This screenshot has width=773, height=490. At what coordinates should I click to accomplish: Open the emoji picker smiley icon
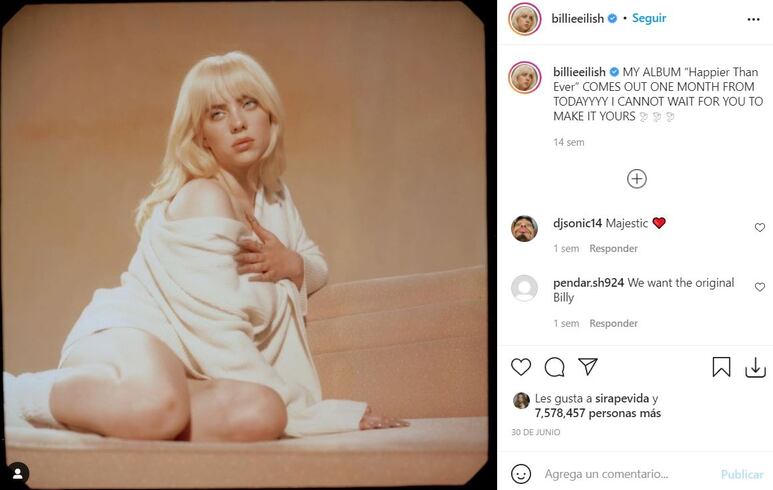[x=521, y=474]
